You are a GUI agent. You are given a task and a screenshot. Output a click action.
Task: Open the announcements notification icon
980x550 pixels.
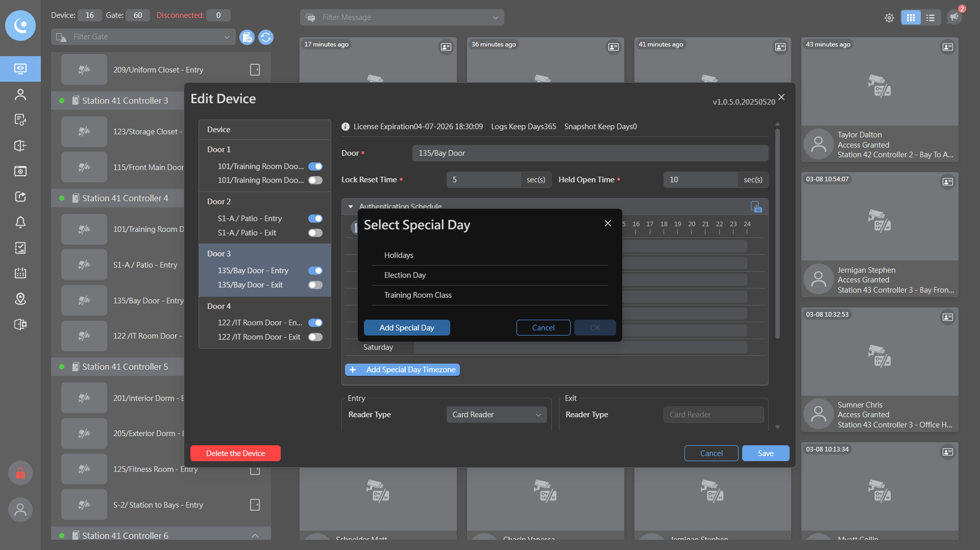[954, 17]
